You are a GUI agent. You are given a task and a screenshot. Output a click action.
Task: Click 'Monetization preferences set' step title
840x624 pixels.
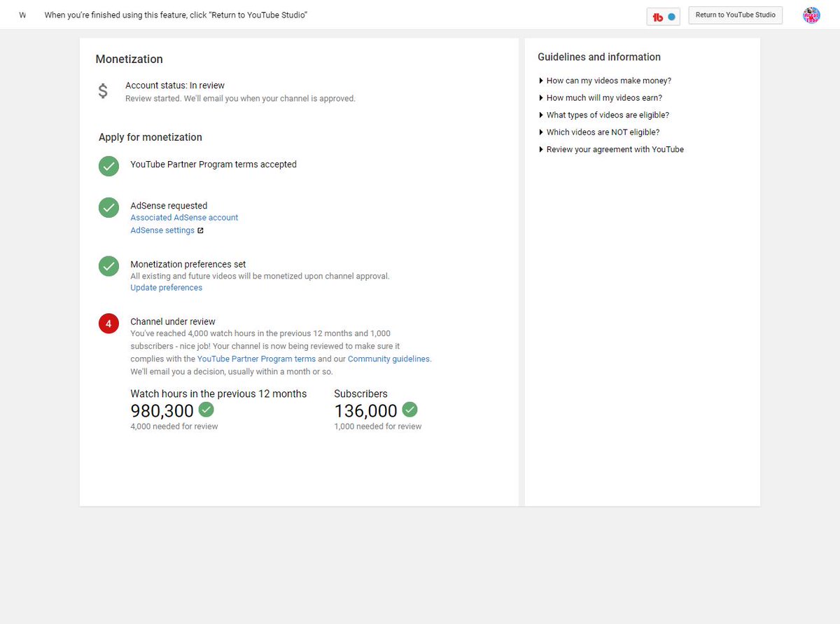(x=188, y=265)
